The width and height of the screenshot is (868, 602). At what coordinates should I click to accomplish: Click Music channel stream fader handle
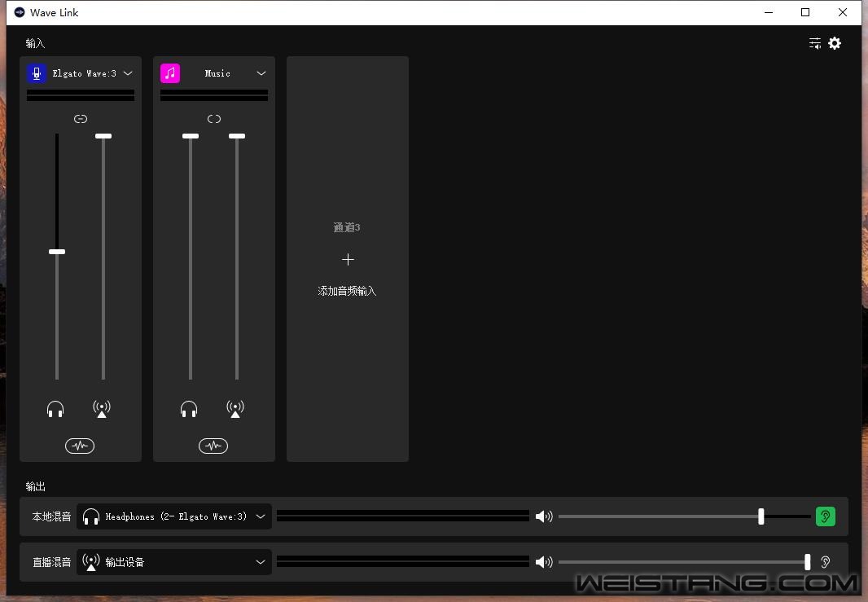coord(237,136)
